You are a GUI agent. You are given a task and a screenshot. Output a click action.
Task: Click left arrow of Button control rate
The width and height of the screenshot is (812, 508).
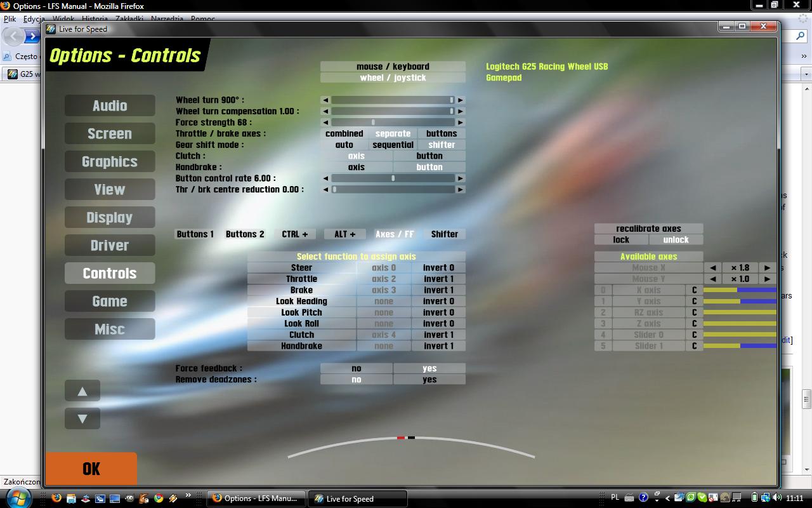[x=325, y=178]
